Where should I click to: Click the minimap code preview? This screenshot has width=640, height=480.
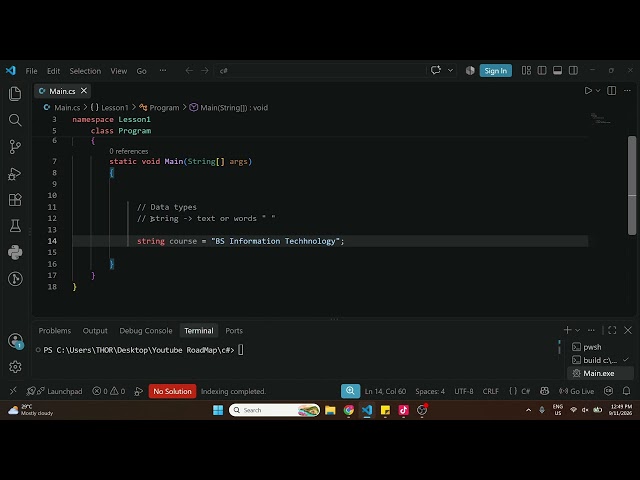601,118
